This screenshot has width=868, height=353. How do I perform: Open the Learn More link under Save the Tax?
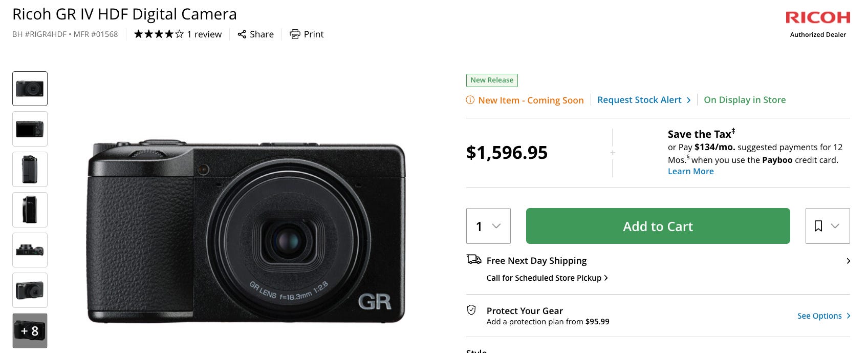690,171
